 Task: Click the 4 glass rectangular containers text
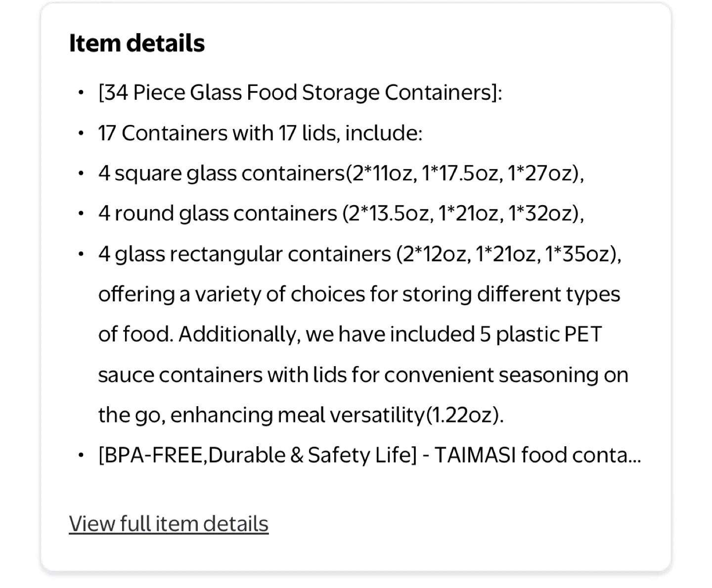click(245, 254)
